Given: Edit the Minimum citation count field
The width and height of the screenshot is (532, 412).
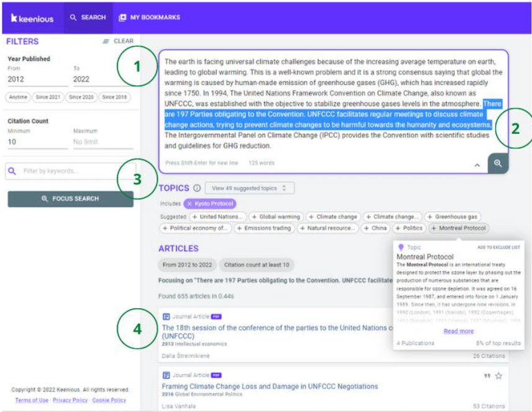Looking at the screenshot, I should point(37,142).
